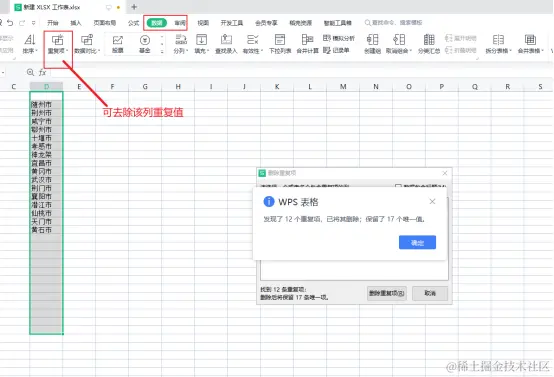Image resolution: width=554 pixels, height=377 pixels.
Task: Click the 取消组合 ungroup icon
Action: [399, 44]
